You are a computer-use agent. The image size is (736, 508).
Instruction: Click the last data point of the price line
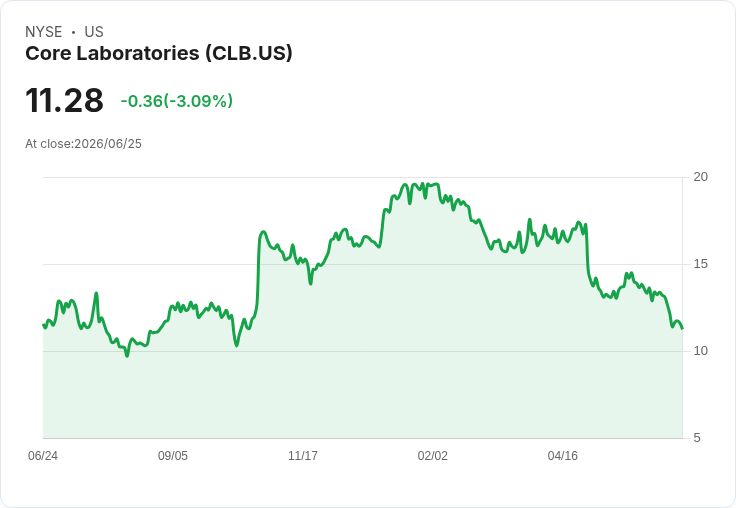[x=682, y=328]
